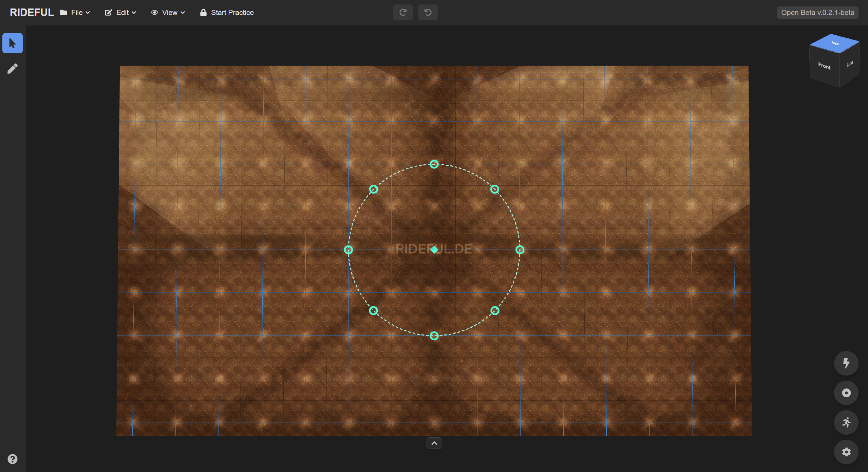Redo the last action
This screenshot has height=472, width=868.
coord(402,12)
